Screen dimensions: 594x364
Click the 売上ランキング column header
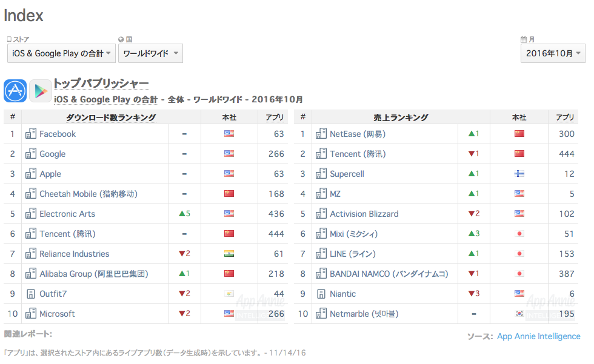click(x=401, y=117)
